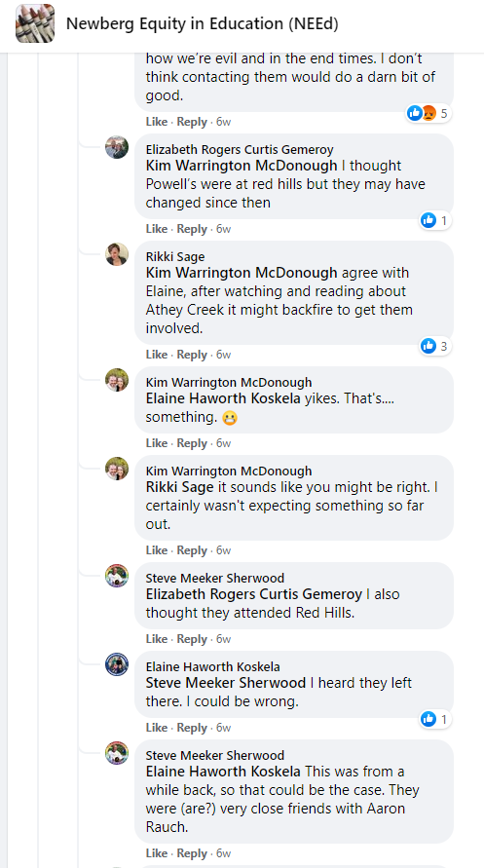484x868 pixels.
Task: Open tagged Elaine Haworth Koskela in yikes comment
Action: pyautogui.click(x=223, y=399)
